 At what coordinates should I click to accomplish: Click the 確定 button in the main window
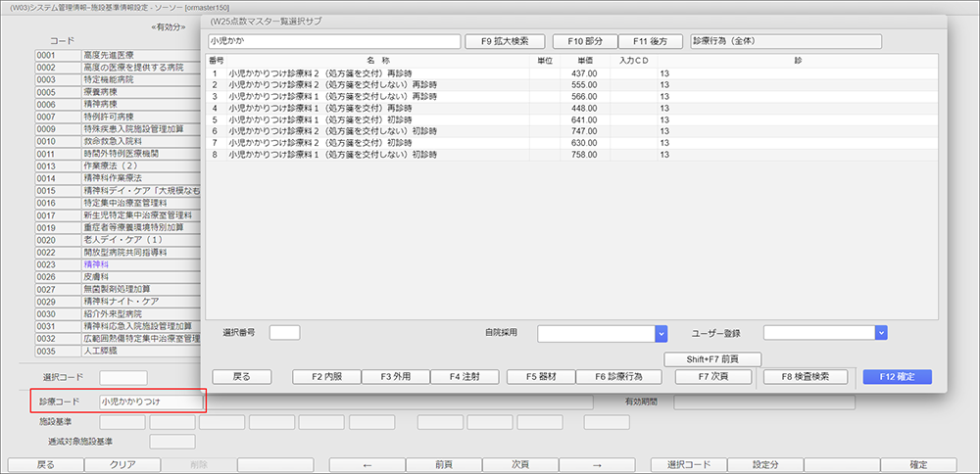(x=918, y=465)
